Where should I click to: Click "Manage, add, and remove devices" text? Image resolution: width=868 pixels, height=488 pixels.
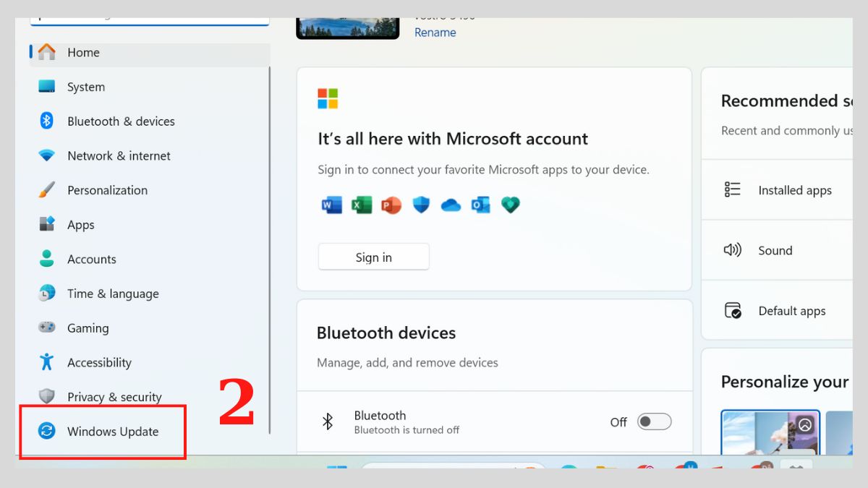[x=407, y=363]
